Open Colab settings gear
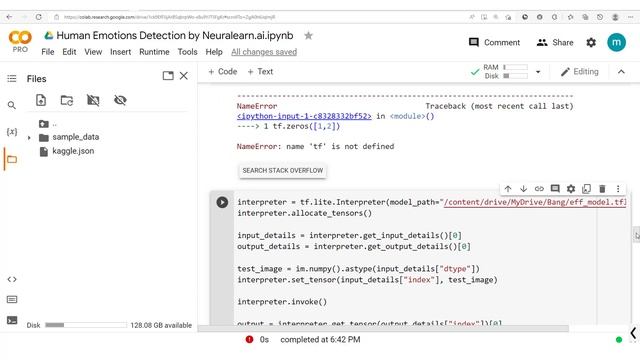Image resolution: width=640 pixels, height=360 pixels. (x=591, y=42)
